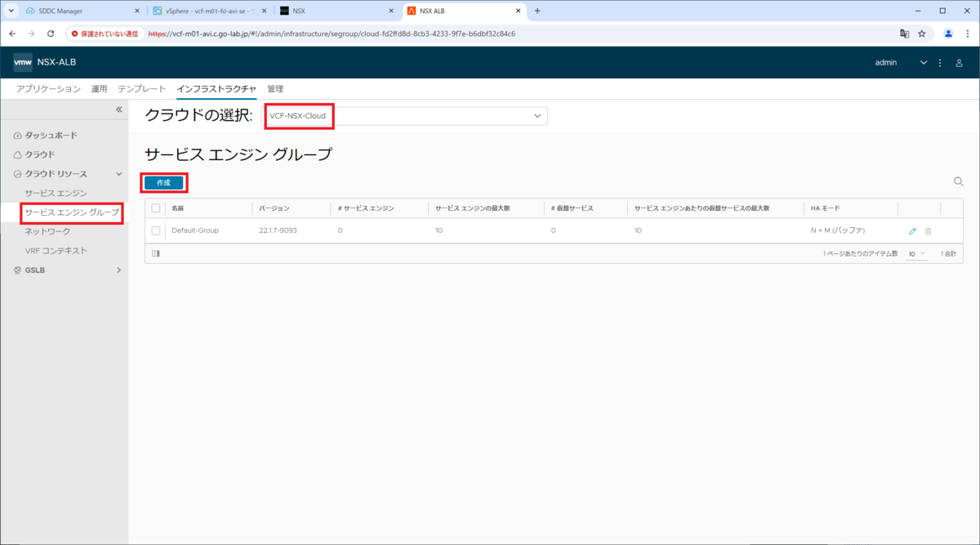Select the インフラストラクチャ top menu

216,88
